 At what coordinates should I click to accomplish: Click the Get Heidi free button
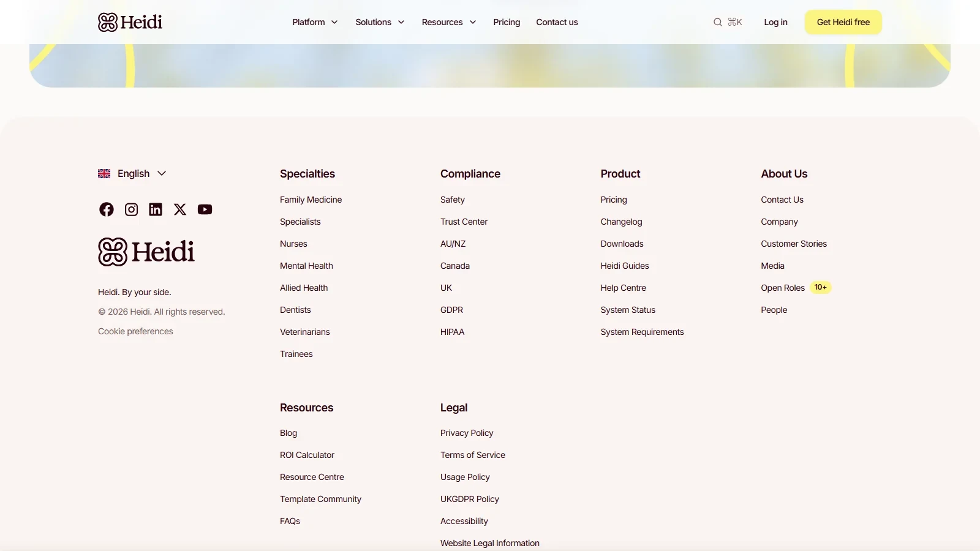pos(843,22)
